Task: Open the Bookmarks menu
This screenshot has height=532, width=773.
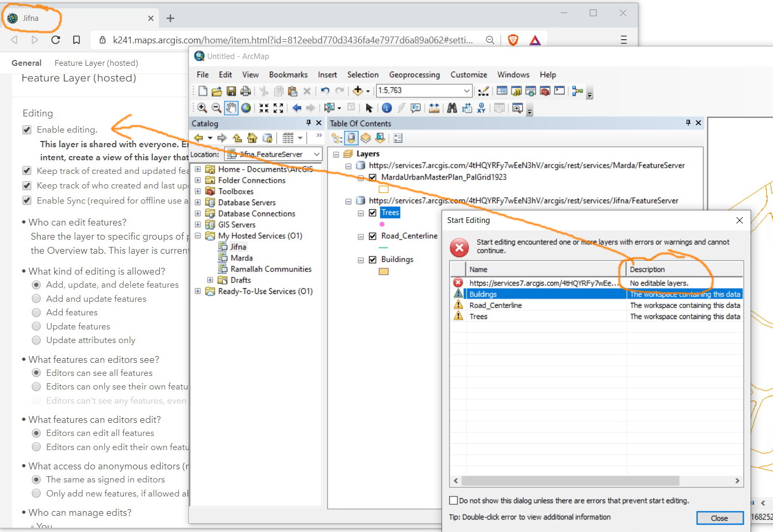Action: (x=288, y=75)
